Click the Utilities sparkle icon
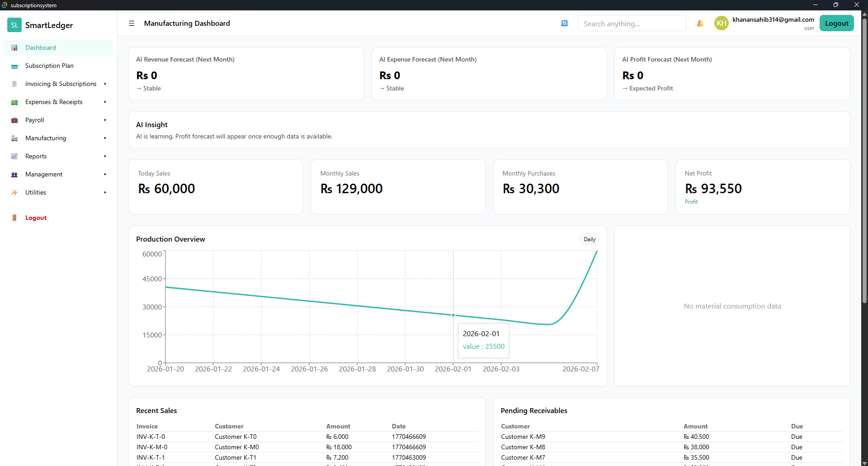868x466 pixels. click(x=14, y=193)
